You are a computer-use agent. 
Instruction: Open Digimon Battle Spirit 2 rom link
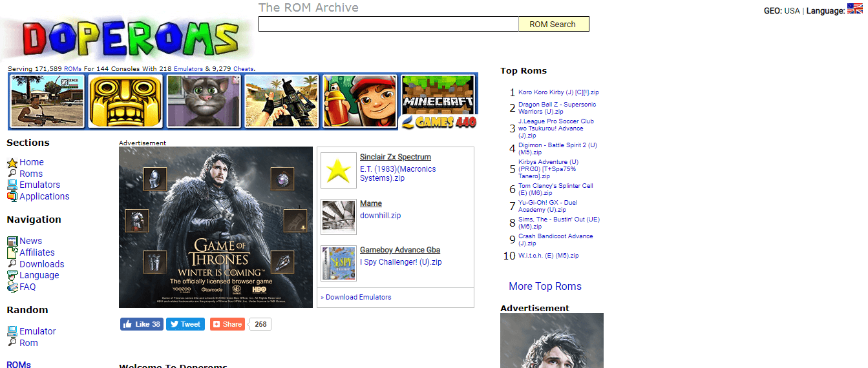(558, 148)
